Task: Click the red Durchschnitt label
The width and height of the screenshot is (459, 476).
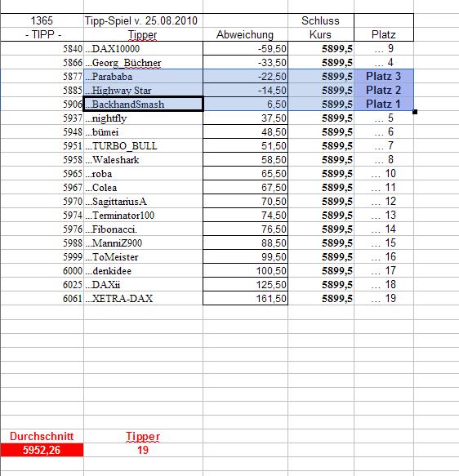Action: [42, 436]
